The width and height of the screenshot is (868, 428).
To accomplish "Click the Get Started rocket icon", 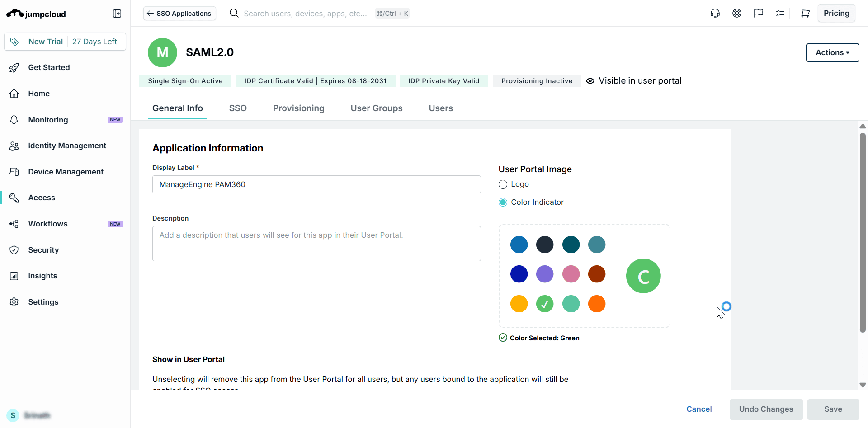I will coord(14,67).
